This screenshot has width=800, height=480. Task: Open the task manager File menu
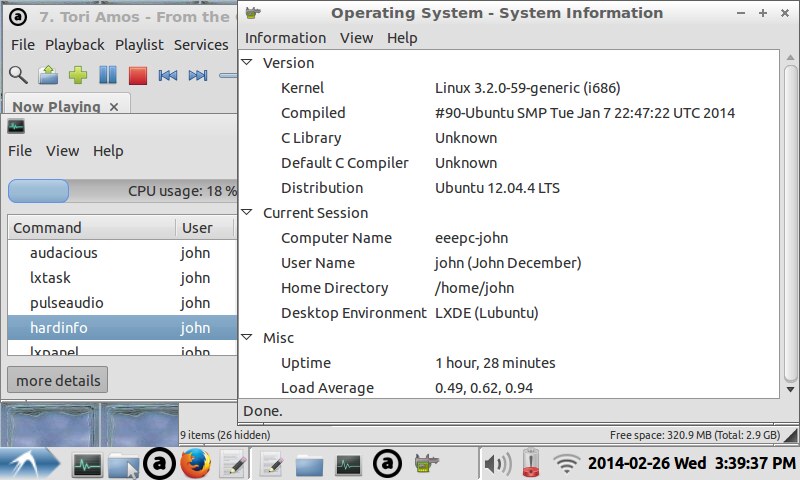(x=20, y=151)
